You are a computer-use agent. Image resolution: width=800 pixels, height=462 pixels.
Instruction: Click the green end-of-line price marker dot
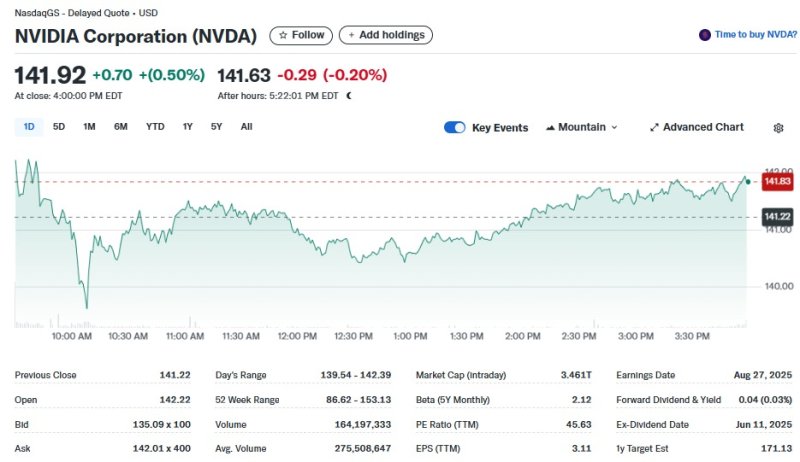point(748,182)
